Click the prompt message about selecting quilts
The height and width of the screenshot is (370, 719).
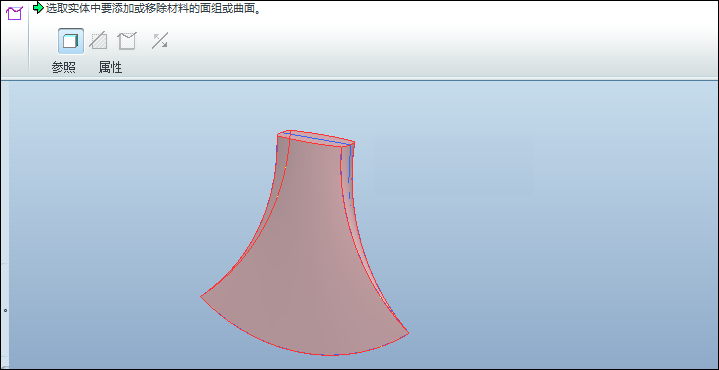coord(154,8)
